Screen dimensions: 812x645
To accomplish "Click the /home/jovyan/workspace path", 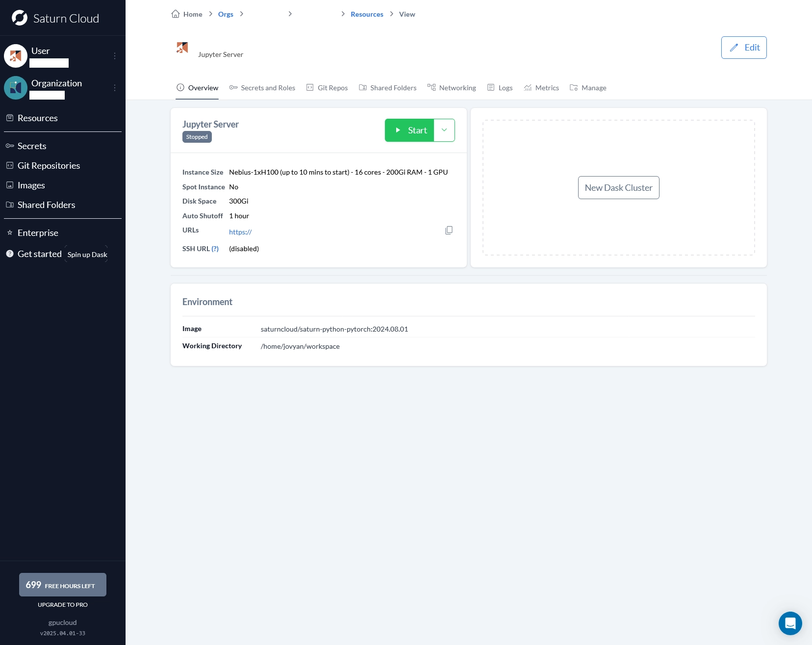I will pos(300,346).
